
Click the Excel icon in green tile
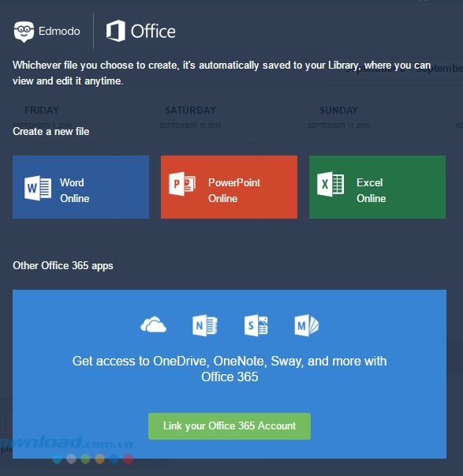pos(330,184)
